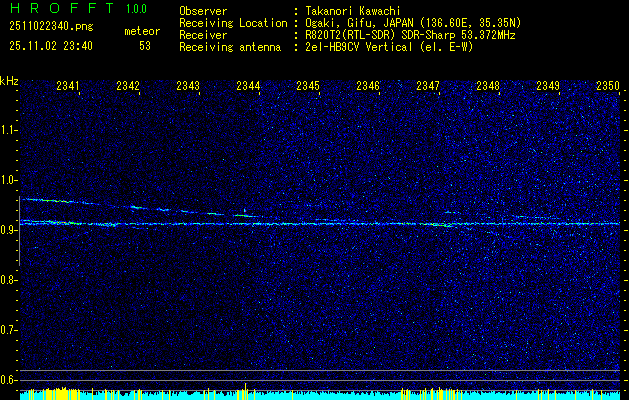The width and height of the screenshot is (629, 400).
Task: Click the 0.7 kHz axis label
Action: [x=8, y=330]
